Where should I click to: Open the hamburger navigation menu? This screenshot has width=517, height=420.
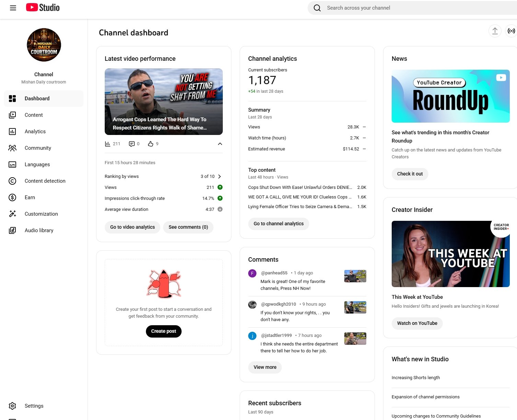click(13, 8)
